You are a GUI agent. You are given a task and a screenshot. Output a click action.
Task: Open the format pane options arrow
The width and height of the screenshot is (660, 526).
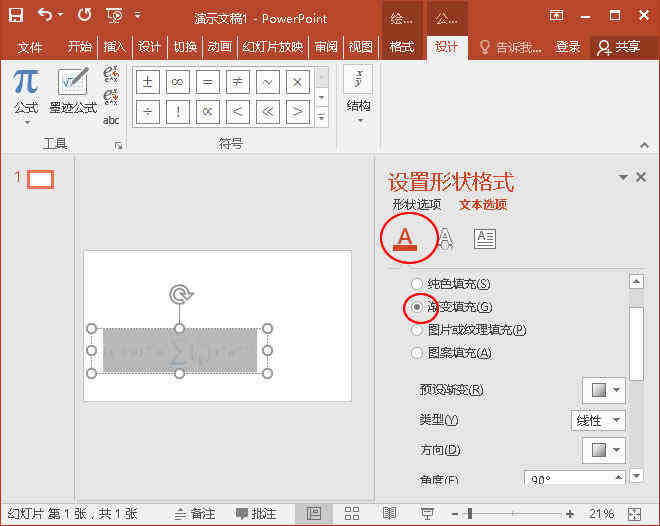pos(623,177)
